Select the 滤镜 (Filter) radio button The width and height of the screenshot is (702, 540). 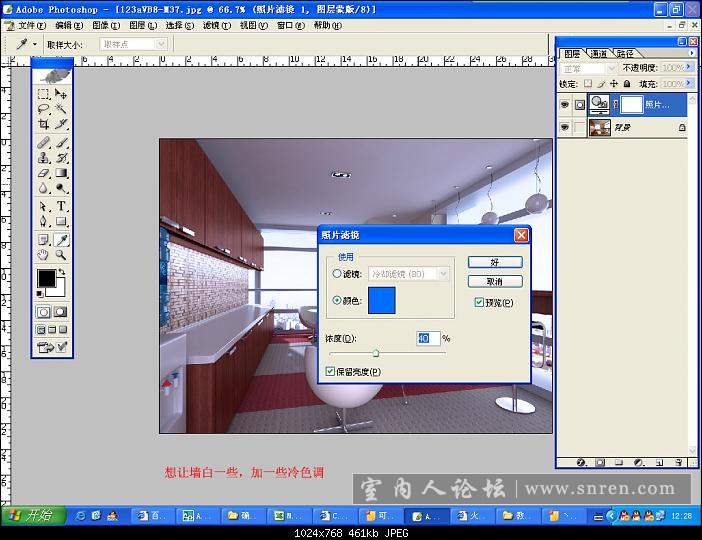[337, 273]
